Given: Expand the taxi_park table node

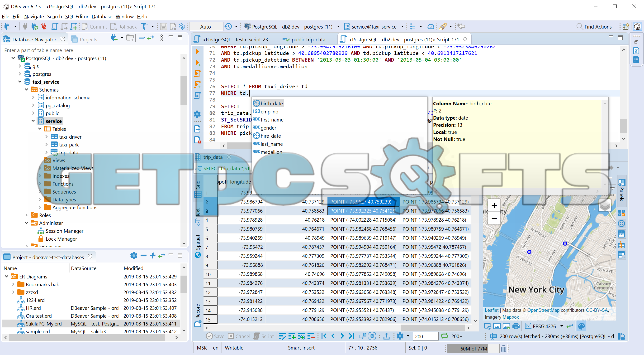Looking at the screenshot, I should coord(47,145).
